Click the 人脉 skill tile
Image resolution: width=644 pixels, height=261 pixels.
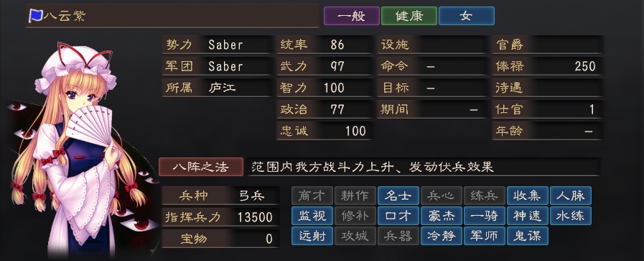571,196
